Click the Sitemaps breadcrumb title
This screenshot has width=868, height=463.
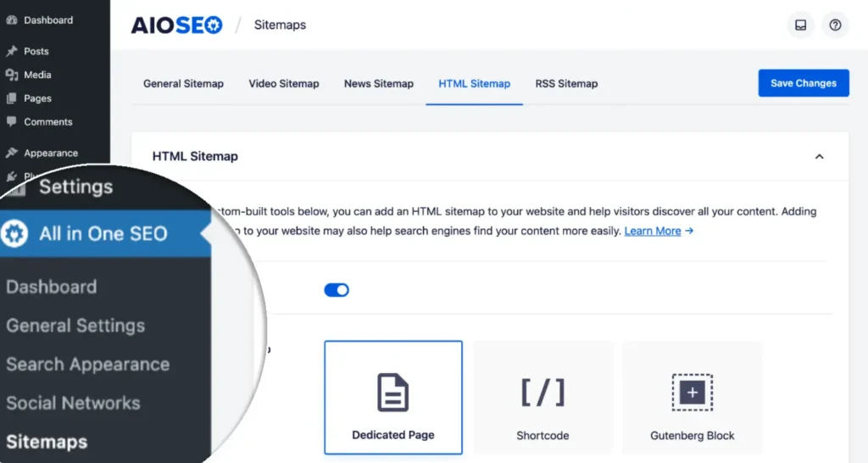click(280, 25)
